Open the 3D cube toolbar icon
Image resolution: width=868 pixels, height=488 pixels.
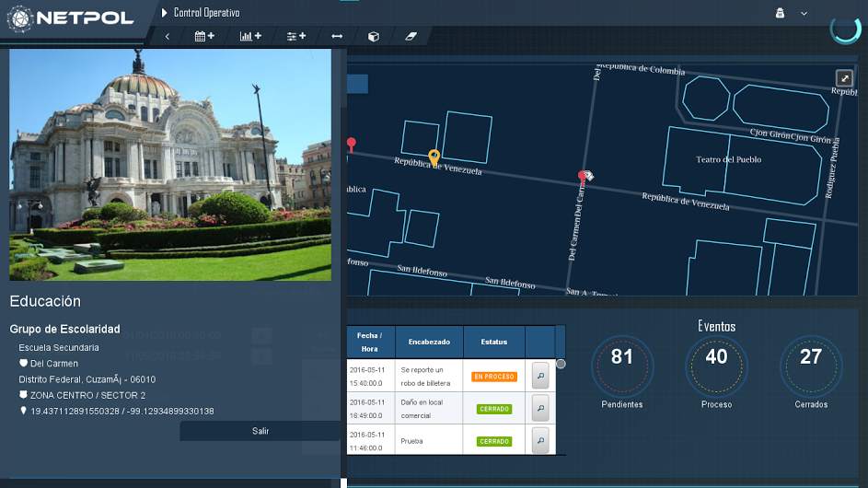click(374, 37)
